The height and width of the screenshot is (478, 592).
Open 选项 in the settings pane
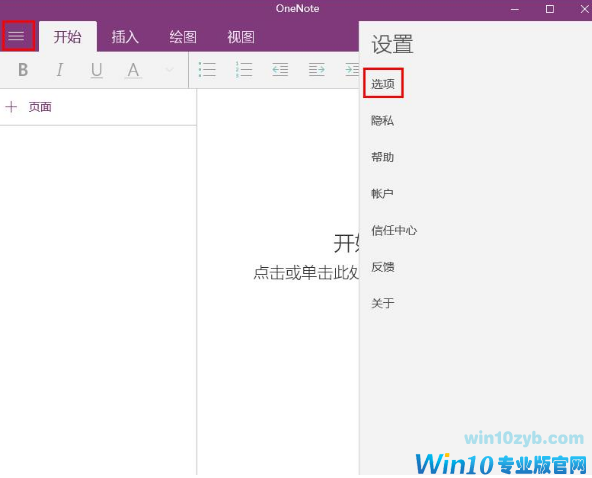pos(383,84)
